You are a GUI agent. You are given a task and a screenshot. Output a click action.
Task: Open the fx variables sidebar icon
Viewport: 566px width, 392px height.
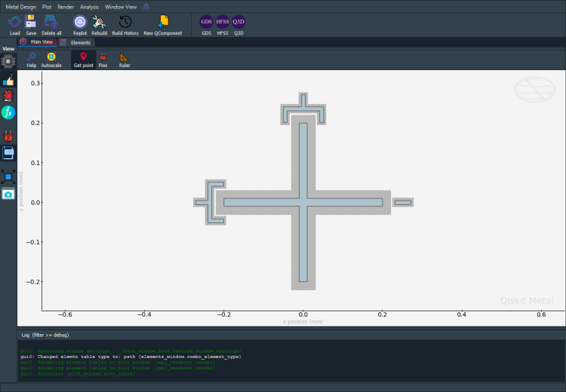tap(8, 112)
